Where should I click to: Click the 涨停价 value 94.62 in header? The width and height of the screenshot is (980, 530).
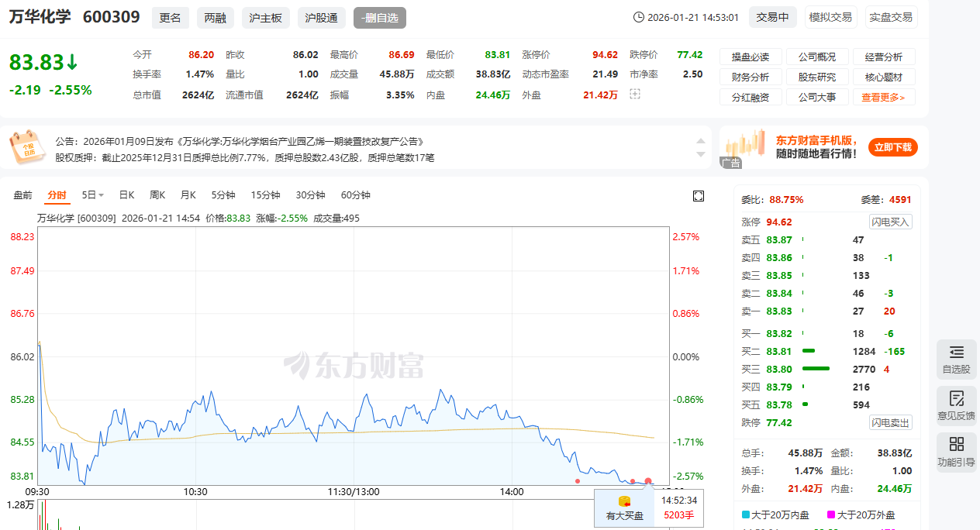[x=605, y=55]
